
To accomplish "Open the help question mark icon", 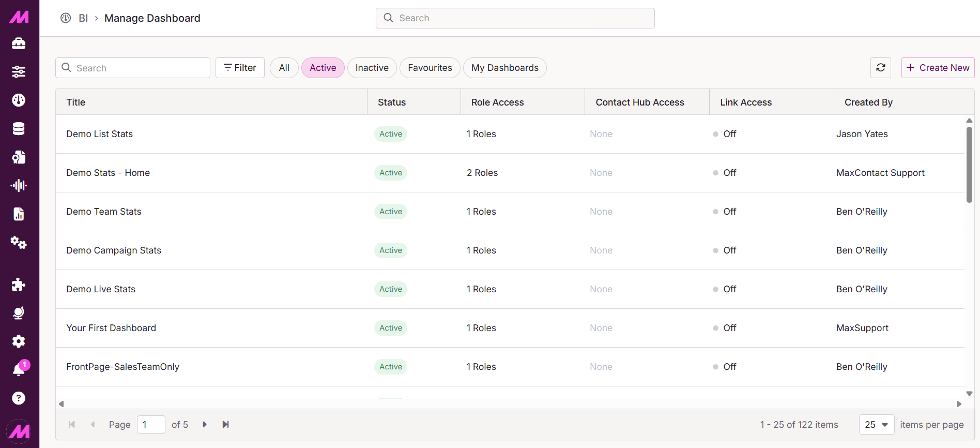I will point(19,398).
